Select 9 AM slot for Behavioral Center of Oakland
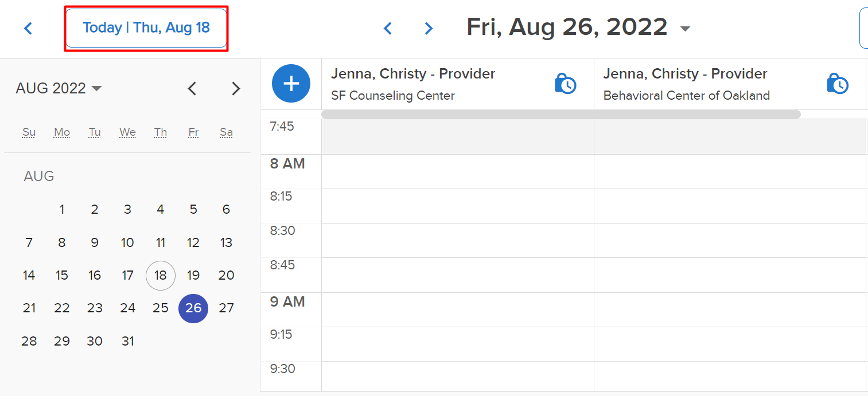This screenshot has width=868, height=396. pyautogui.click(x=730, y=309)
